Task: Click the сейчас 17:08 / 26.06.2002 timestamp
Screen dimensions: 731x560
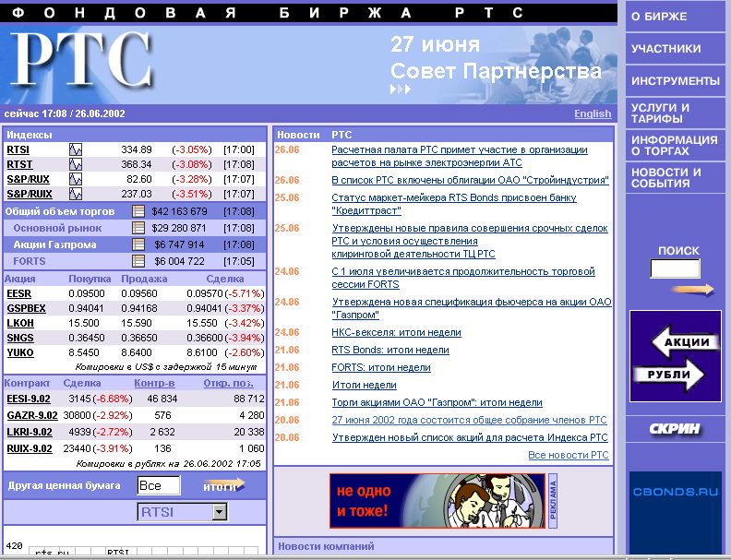Action: (65, 113)
